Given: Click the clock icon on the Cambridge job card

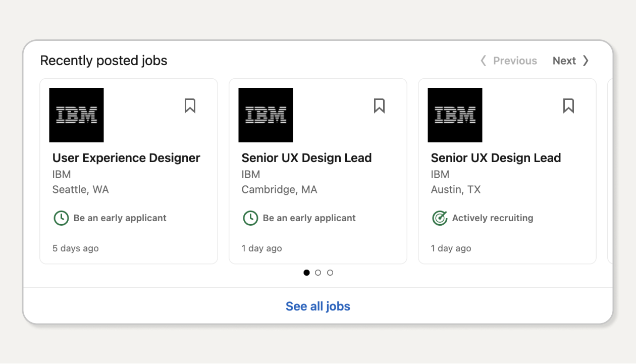Looking at the screenshot, I should coord(250,218).
